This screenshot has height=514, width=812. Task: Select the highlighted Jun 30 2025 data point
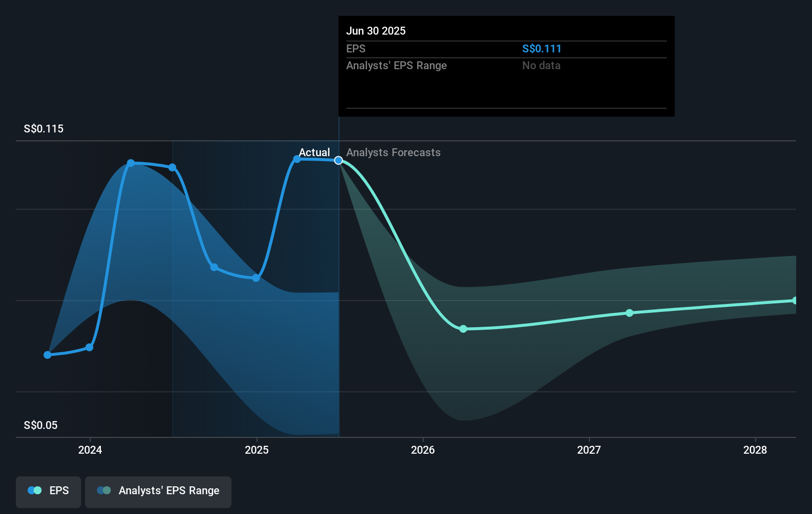(x=338, y=160)
